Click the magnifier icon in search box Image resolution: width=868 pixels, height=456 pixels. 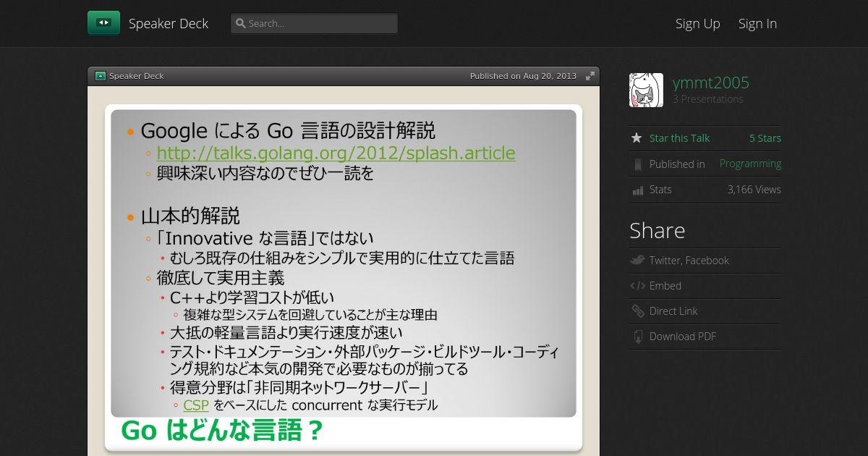pos(241,23)
